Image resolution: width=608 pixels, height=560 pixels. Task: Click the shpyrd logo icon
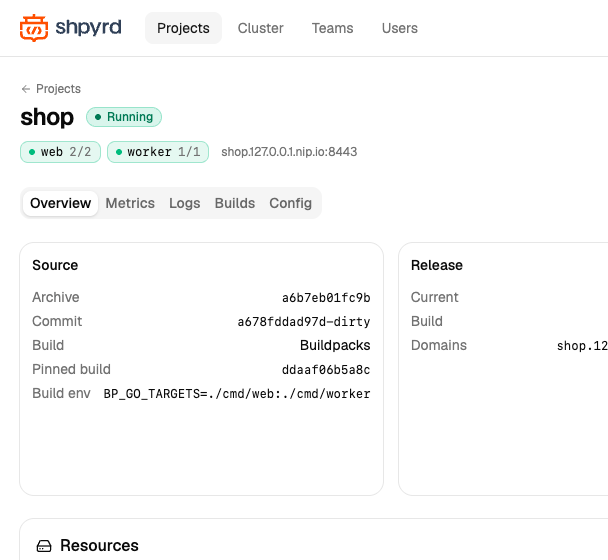tap(34, 28)
